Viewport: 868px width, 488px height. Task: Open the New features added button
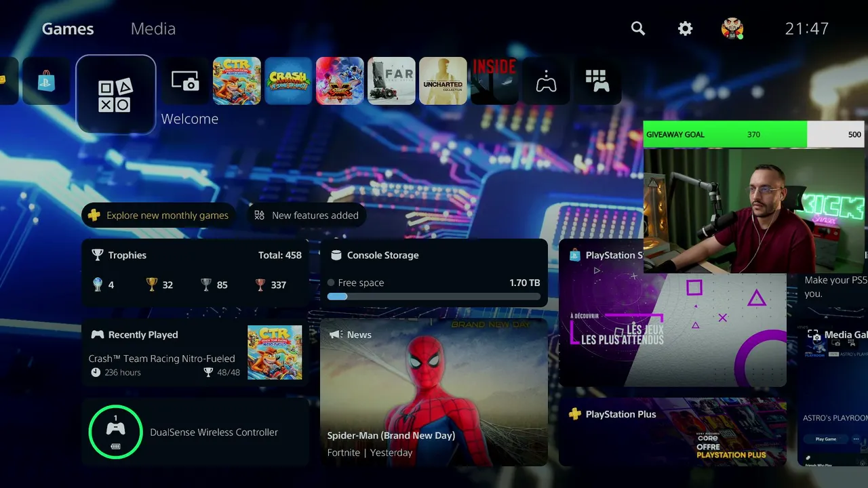pyautogui.click(x=307, y=216)
